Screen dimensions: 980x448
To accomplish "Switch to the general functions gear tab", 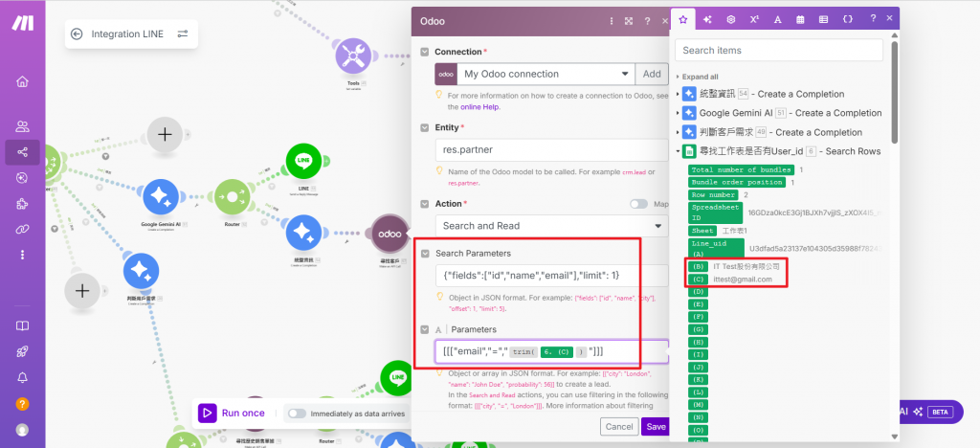I will tap(730, 19).
